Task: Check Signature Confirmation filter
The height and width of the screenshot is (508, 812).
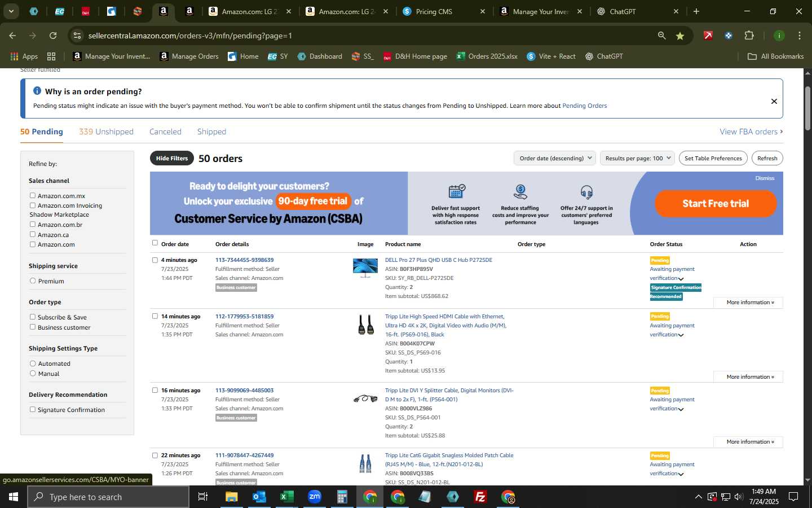Action: [x=33, y=409]
